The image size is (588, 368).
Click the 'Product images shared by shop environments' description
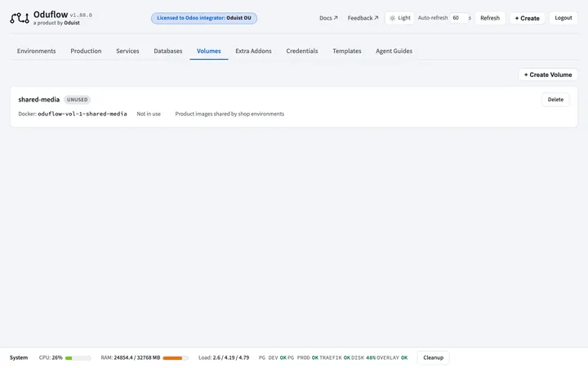pos(229,114)
